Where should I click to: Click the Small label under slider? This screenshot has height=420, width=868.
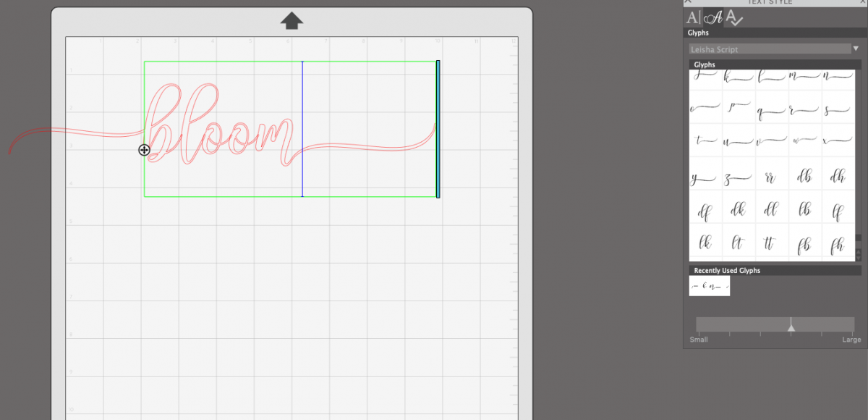pyautogui.click(x=699, y=340)
